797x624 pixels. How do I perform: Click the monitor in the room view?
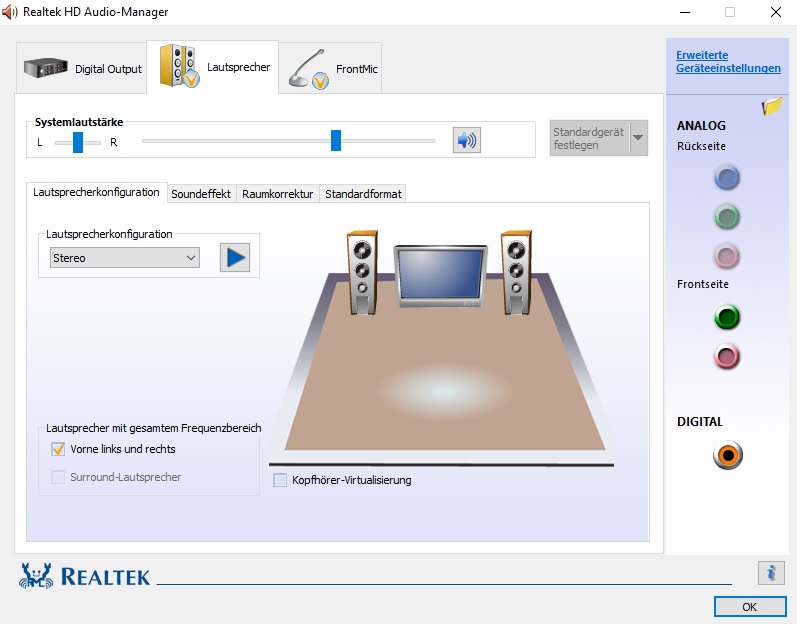coord(440,276)
